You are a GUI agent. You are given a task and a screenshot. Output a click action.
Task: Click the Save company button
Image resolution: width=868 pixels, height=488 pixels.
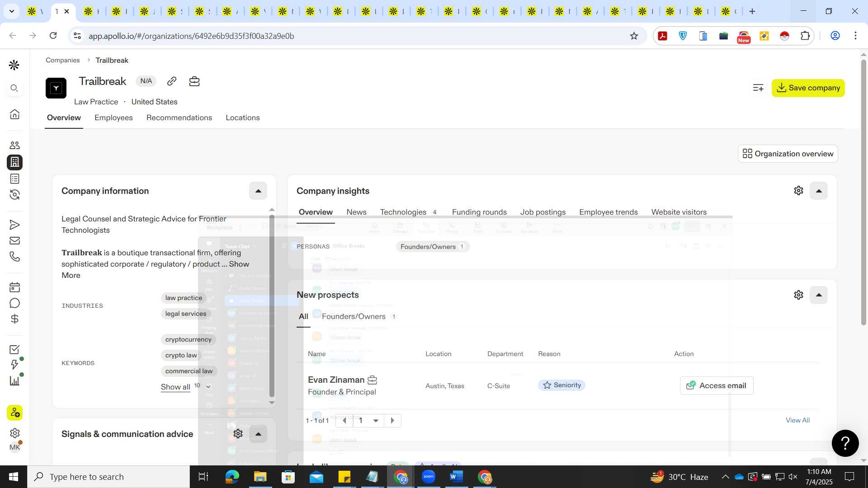click(x=808, y=88)
